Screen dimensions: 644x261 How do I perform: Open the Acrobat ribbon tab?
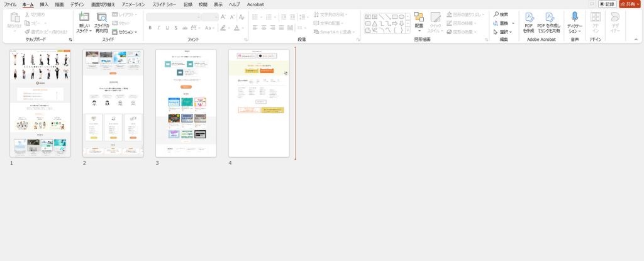[x=255, y=4]
